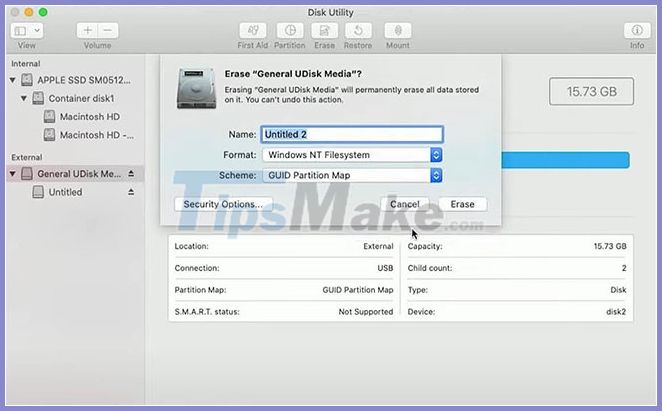
Task: Click the green zoom window button
Action: click(43, 12)
